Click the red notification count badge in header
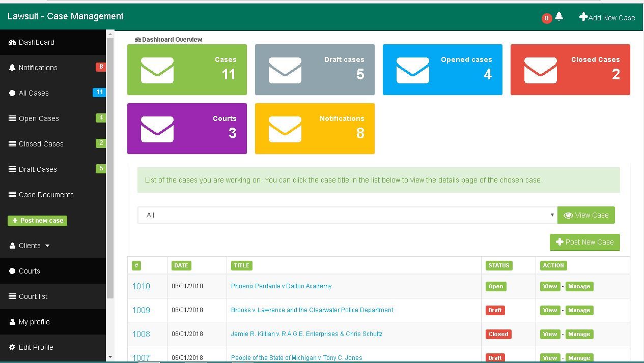Image resolution: width=644 pixels, height=363 pixels. tap(546, 18)
